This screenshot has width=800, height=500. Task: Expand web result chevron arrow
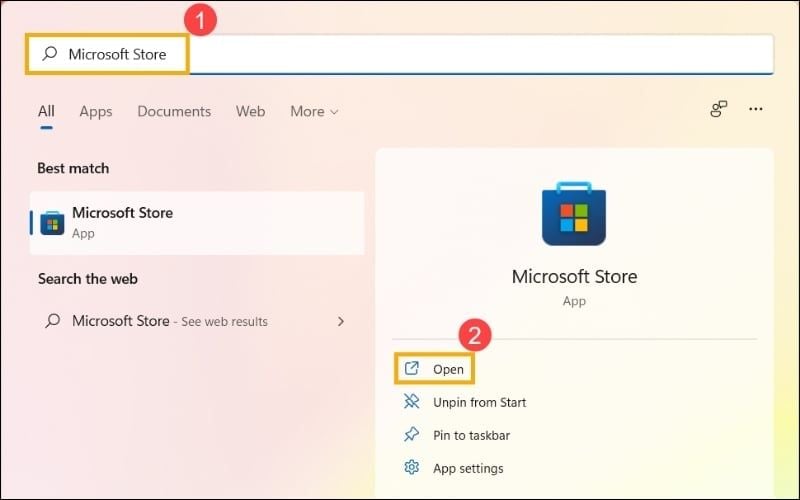tap(341, 321)
